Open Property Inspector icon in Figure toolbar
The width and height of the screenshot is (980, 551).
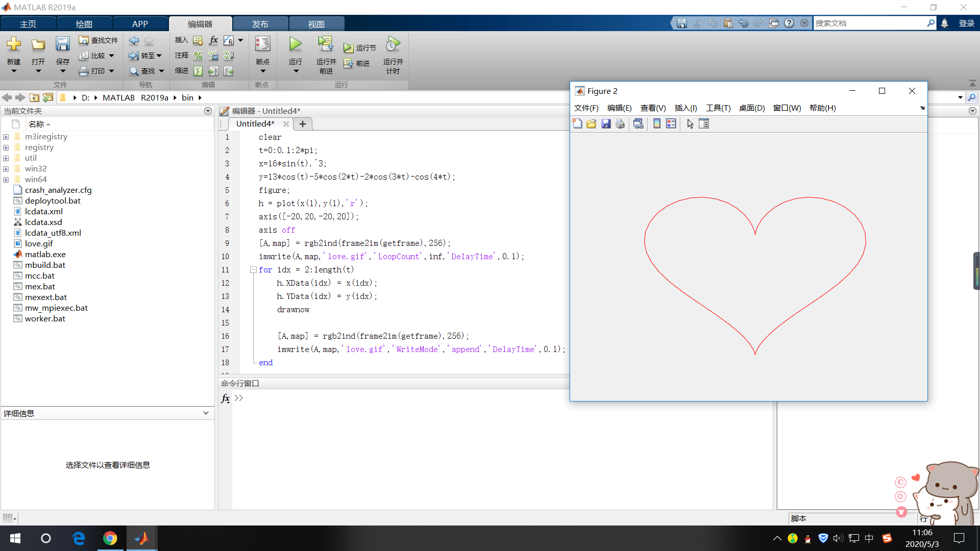tap(704, 124)
